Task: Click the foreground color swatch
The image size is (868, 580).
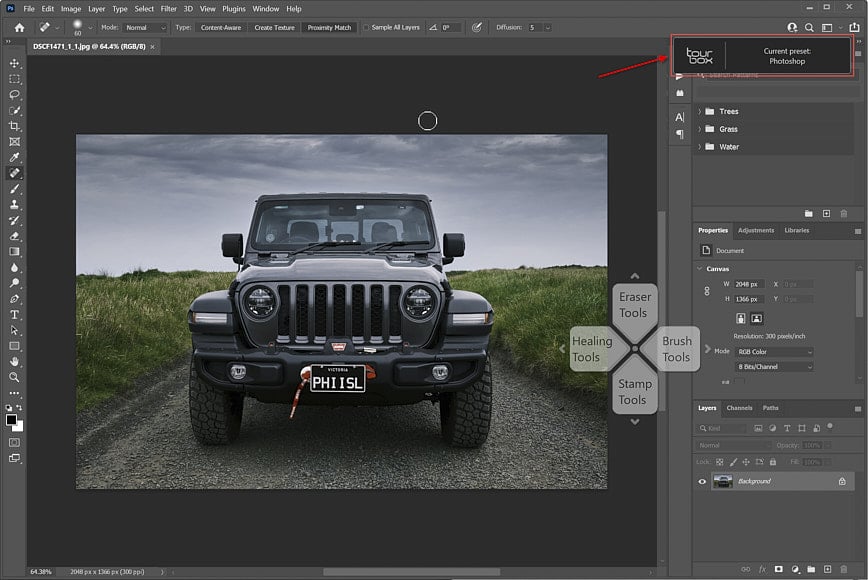Action: [11, 420]
